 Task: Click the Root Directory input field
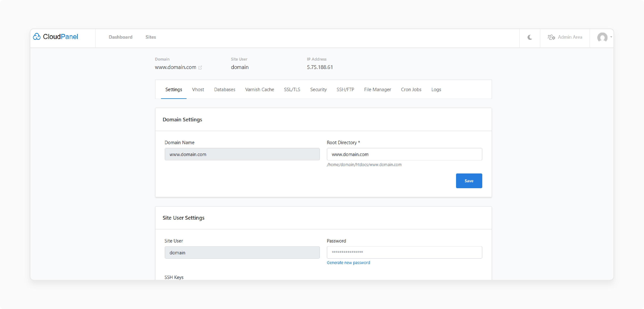[404, 154]
